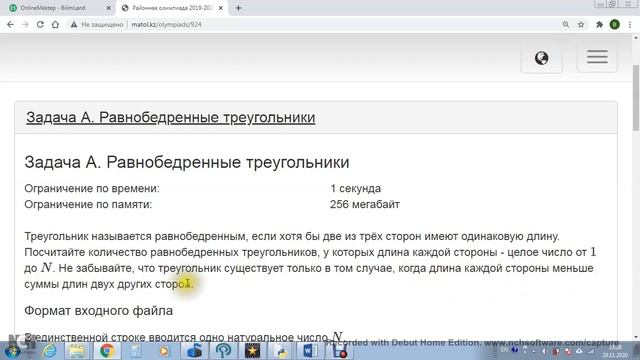Close the 'Районная олимпиада' tab
Screen dimensions: 640x360
[x=221, y=8]
